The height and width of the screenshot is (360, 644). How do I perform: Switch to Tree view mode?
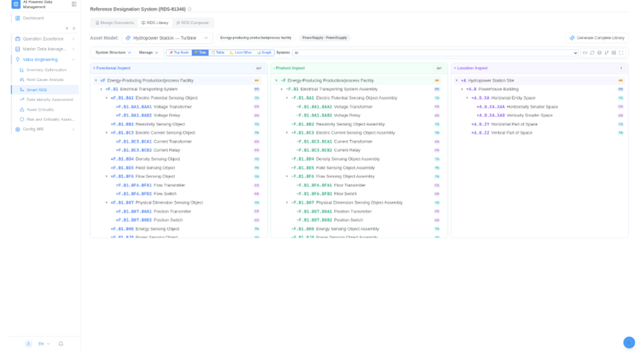pos(200,53)
